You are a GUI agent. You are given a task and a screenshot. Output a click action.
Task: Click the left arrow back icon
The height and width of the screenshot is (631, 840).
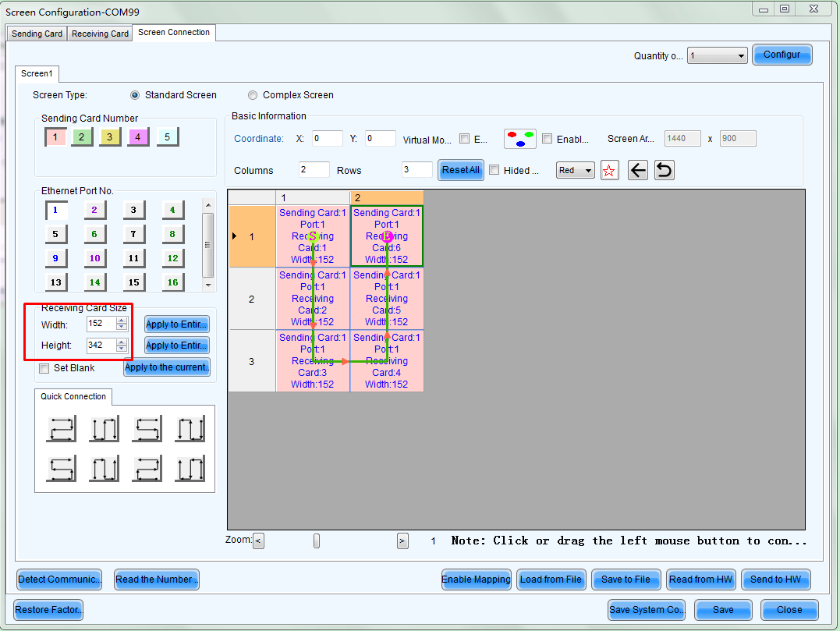point(638,170)
